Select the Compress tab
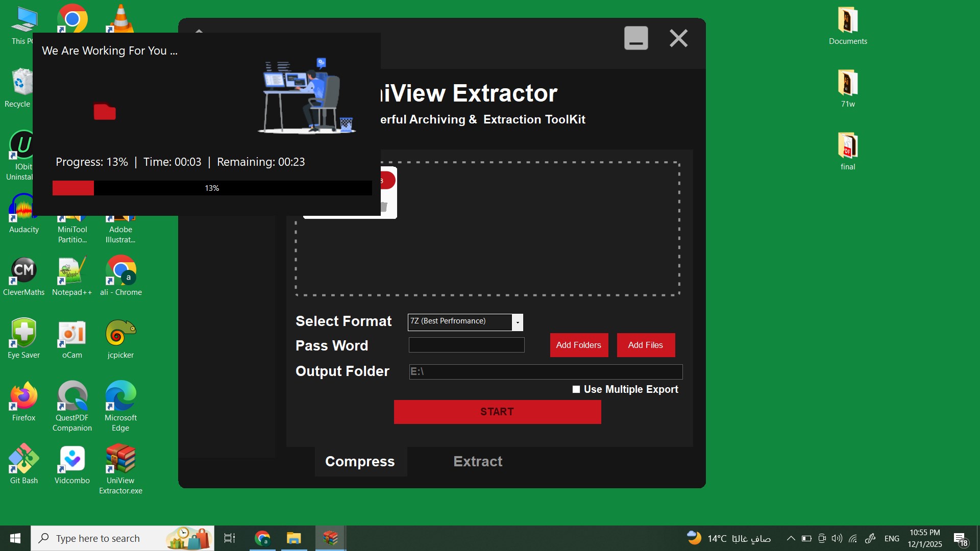980x551 pixels. pos(360,461)
